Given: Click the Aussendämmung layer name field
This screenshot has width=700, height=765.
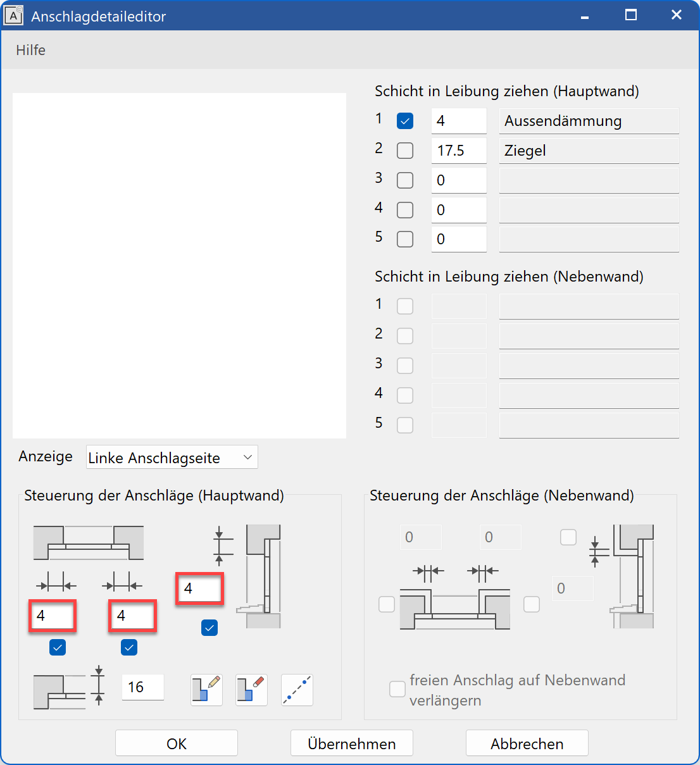Looking at the screenshot, I should click(x=589, y=121).
